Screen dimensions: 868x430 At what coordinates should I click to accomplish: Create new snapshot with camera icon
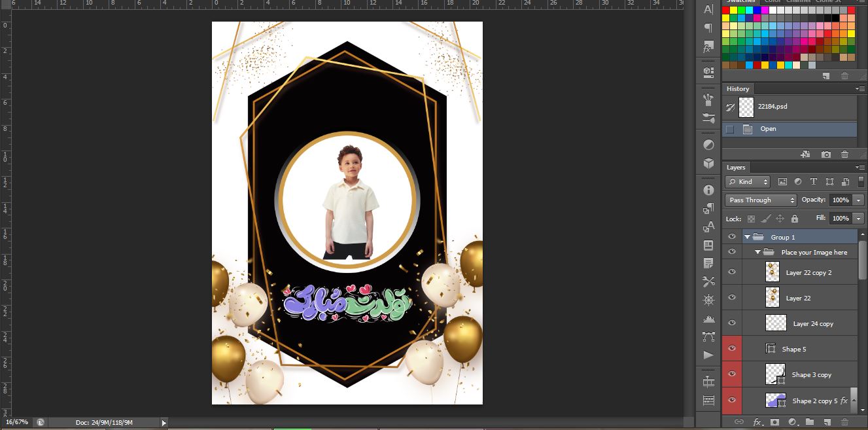point(826,154)
